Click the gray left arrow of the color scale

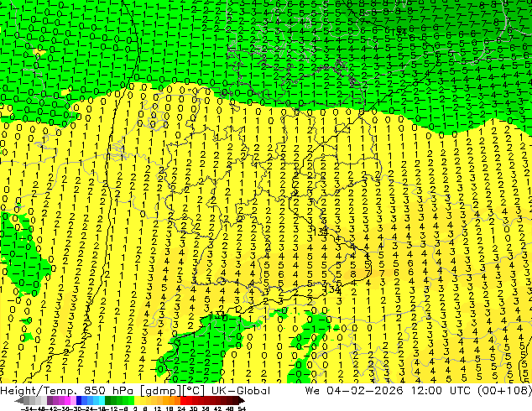pyautogui.click(x=18, y=401)
